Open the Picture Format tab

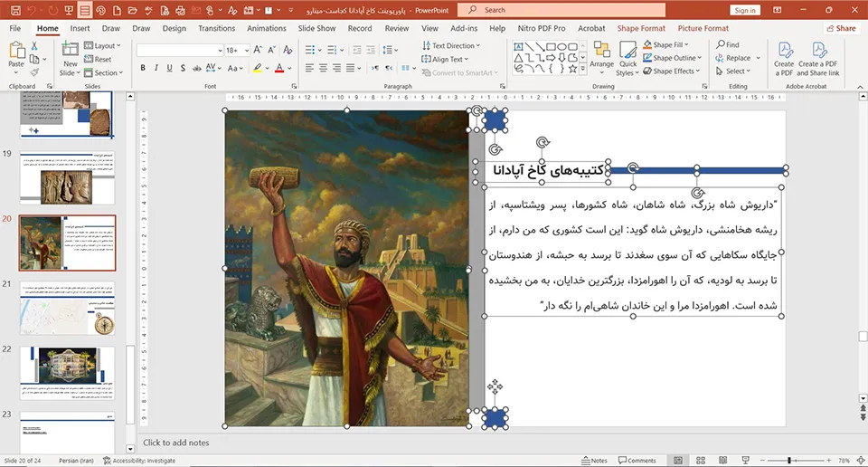703,28
